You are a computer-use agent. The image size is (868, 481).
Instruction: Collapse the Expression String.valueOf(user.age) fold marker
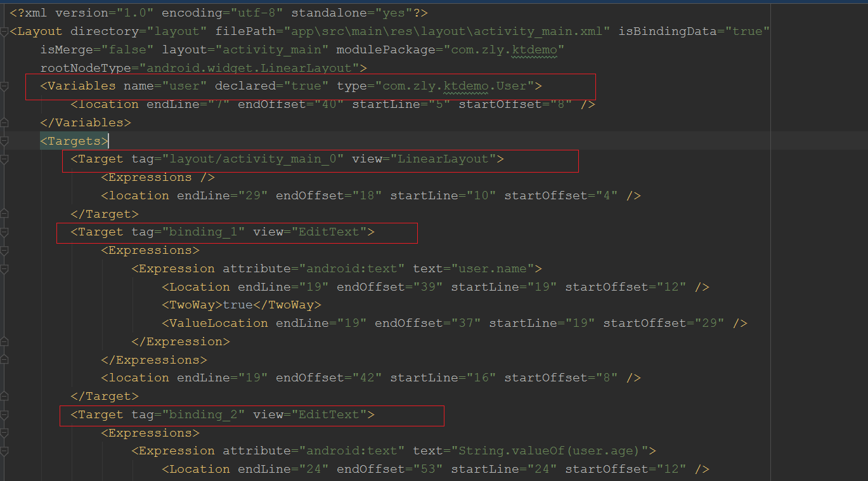coord(4,451)
